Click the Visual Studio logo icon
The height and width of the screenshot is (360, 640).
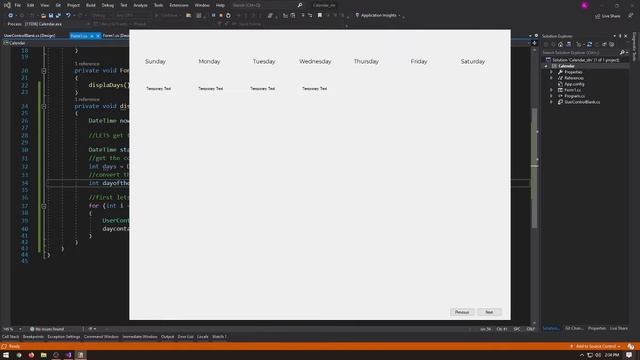(x=7, y=5)
